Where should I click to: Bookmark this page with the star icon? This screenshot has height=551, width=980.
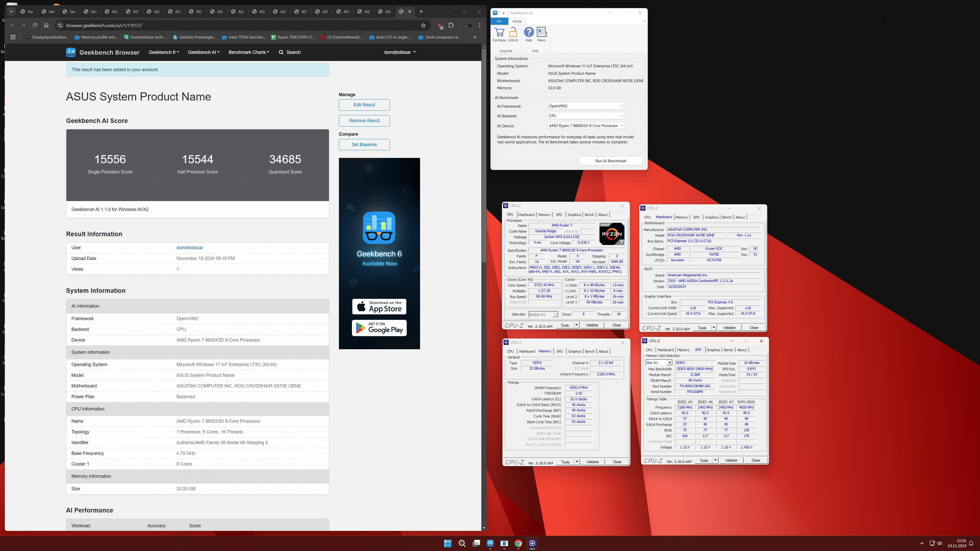(423, 26)
